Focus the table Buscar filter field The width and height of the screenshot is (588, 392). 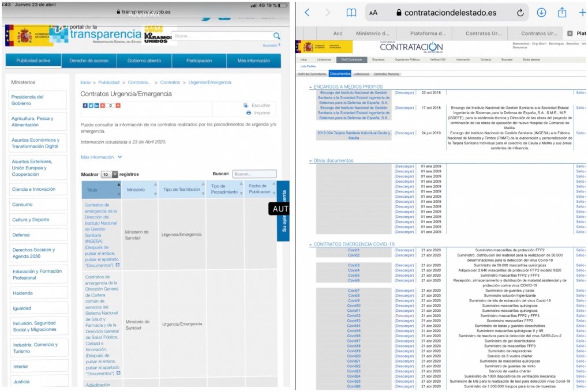(254, 174)
